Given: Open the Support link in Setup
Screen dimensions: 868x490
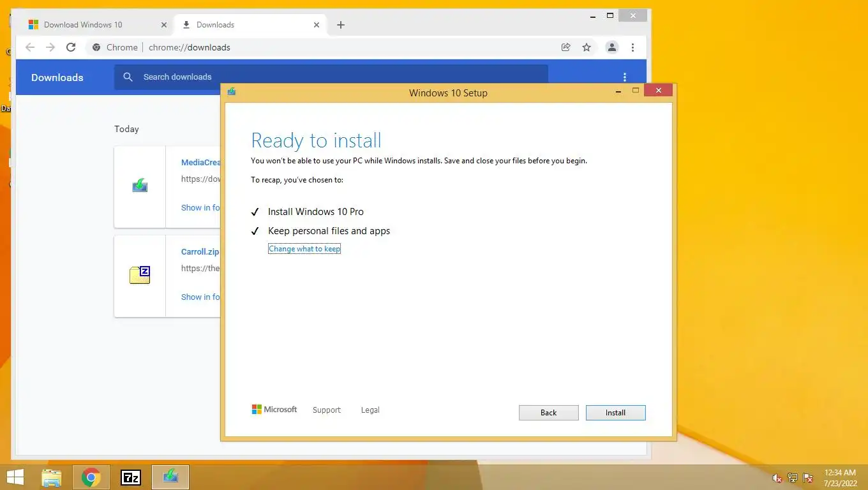Looking at the screenshot, I should pos(327,410).
